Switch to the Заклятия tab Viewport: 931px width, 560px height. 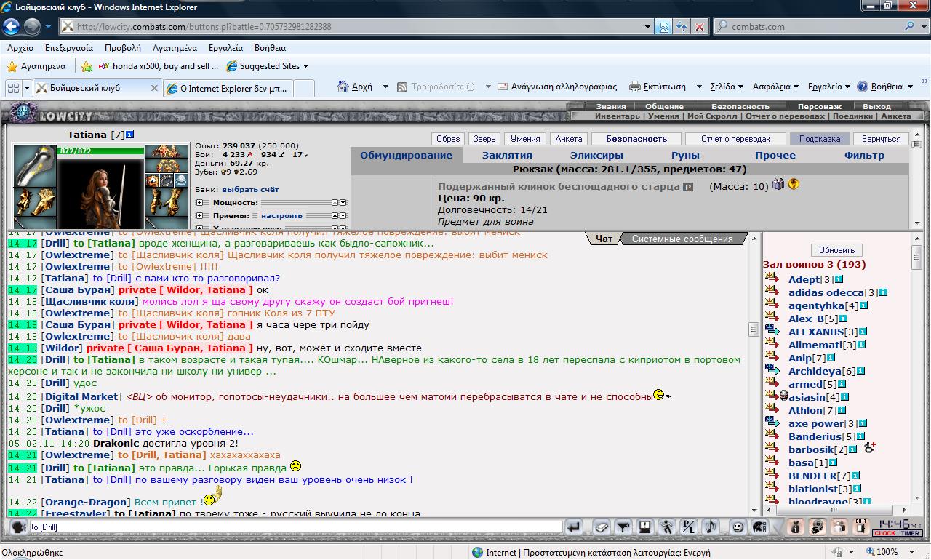pyautogui.click(x=507, y=155)
